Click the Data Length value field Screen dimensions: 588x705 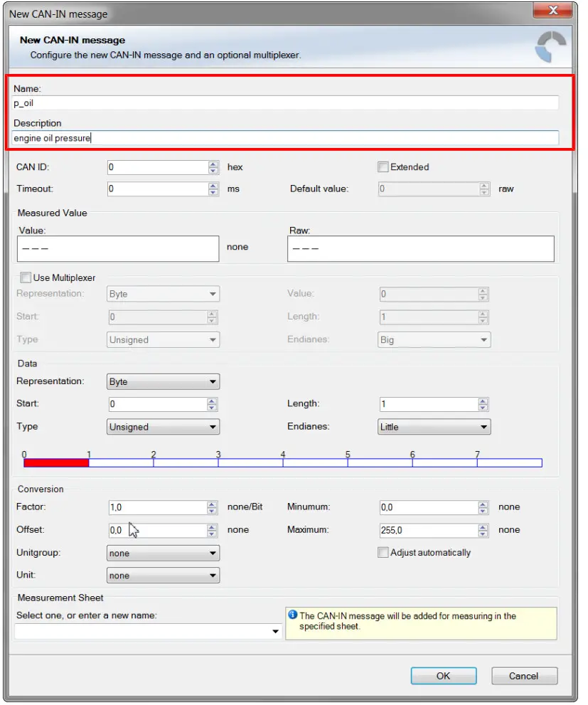point(429,404)
